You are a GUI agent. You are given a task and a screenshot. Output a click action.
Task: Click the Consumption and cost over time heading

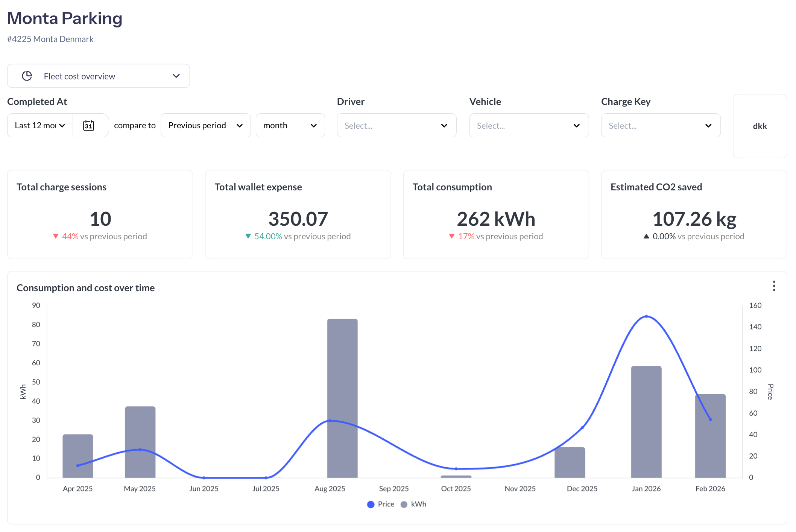86,288
